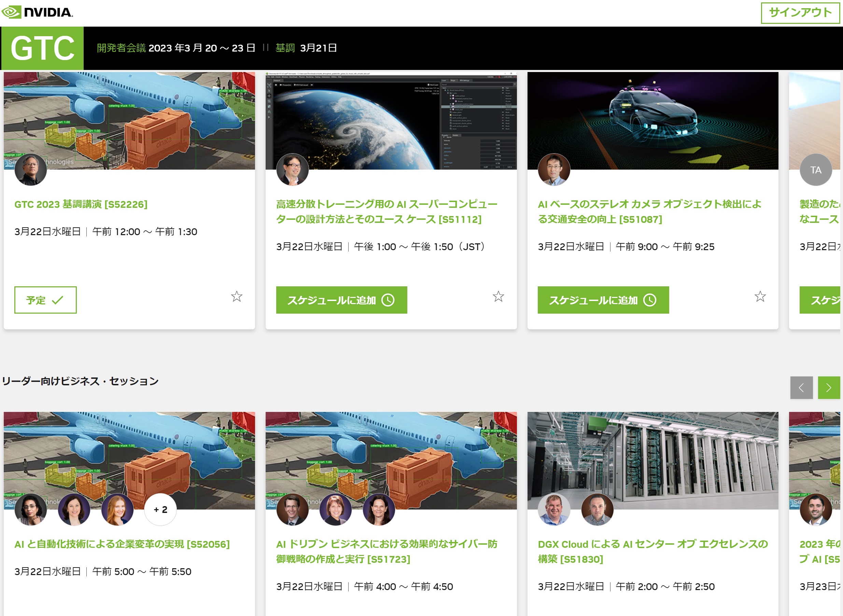
Task: Star the S51087 stereo camera session
Action: click(x=760, y=297)
